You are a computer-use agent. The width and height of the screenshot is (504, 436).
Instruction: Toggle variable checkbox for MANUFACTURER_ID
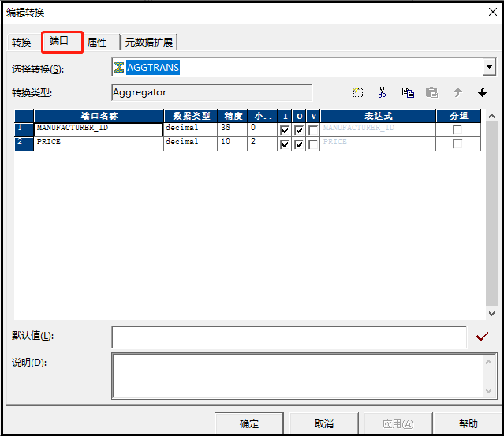[x=313, y=130]
